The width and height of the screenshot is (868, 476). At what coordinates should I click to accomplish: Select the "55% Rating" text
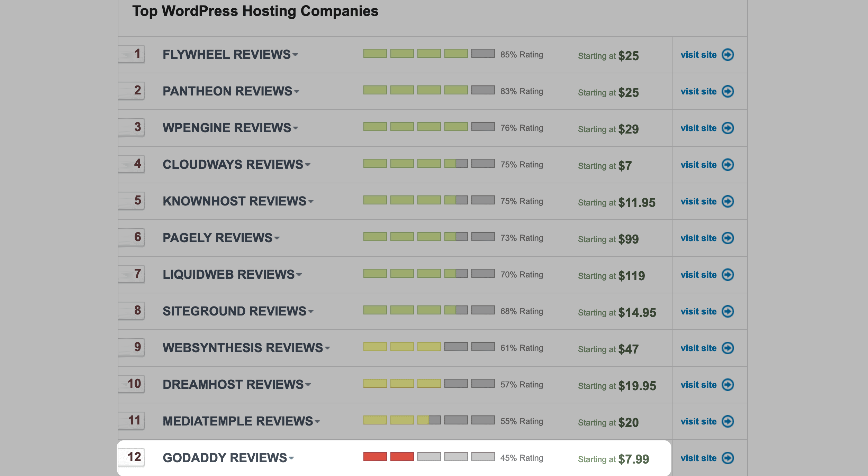(522, 421)
